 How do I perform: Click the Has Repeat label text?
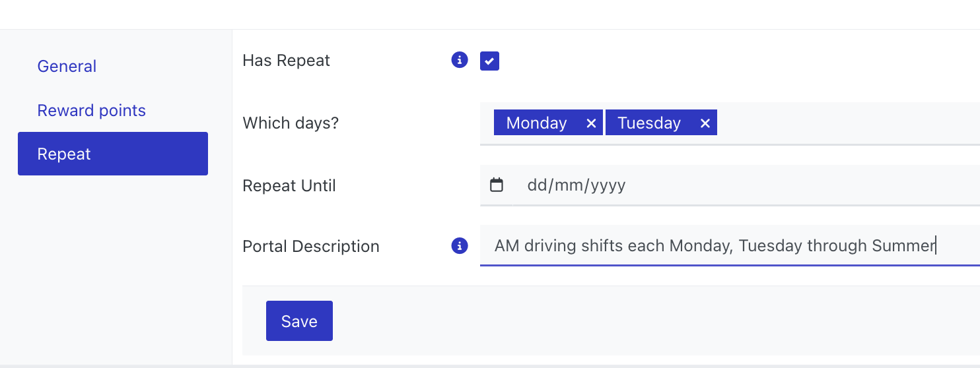coord(286,60)
